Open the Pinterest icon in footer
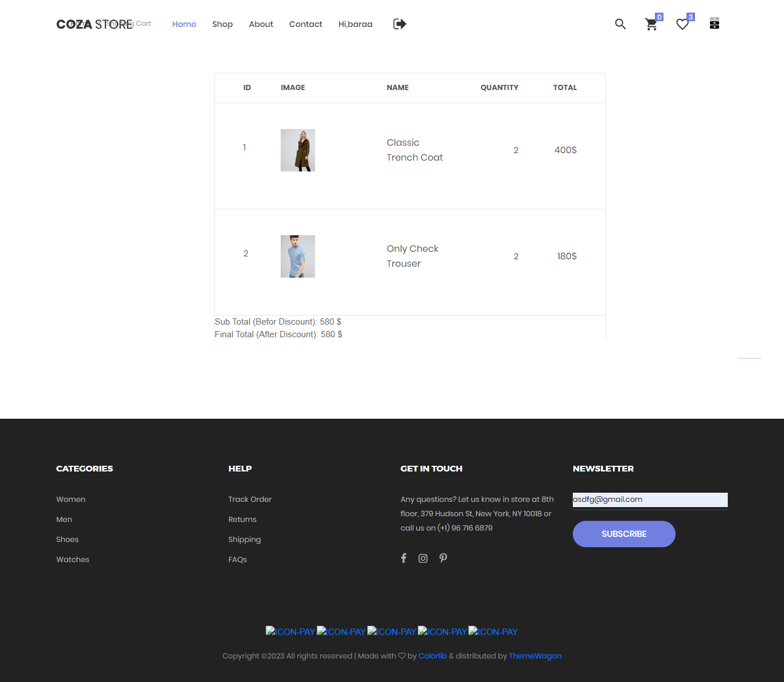The width and height of the screenshot is (784, 682). tap(443, 558)
